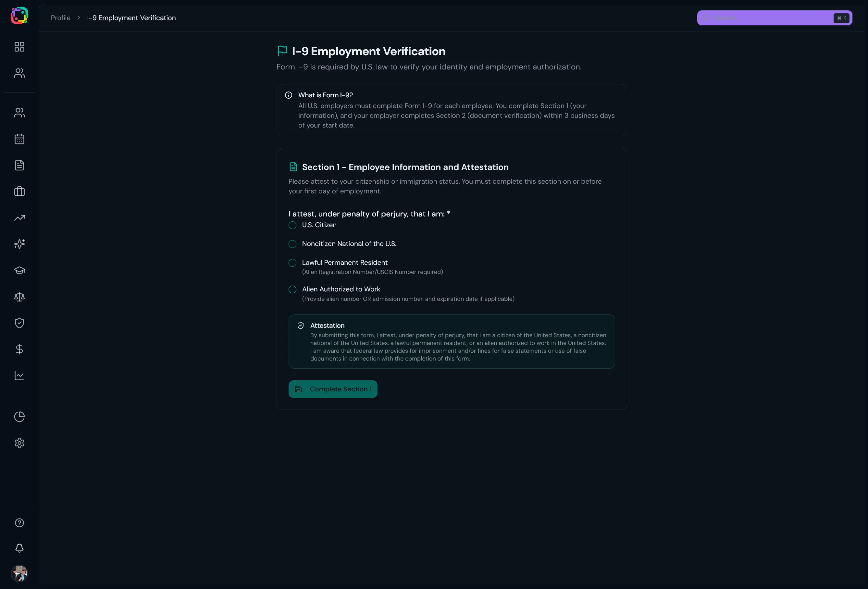
Task: Choose the Lawful Permanent Resident radio button
Action: pos(292,263)
